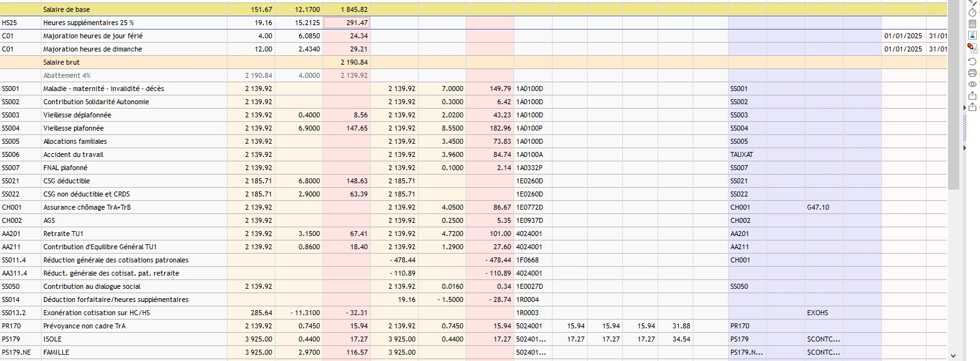Select Réduct. générale des cotisat. pat. retraite

[x=111, y=273]
